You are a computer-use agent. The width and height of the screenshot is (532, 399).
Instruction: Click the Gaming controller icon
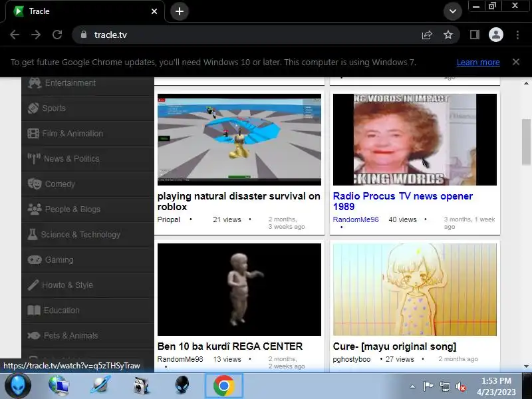35,260
